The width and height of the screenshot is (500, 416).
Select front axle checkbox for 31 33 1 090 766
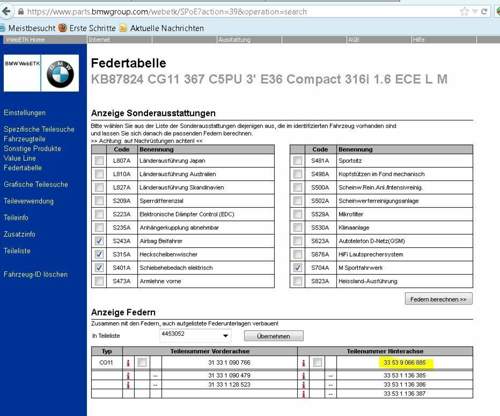click(x=142, y=363)
